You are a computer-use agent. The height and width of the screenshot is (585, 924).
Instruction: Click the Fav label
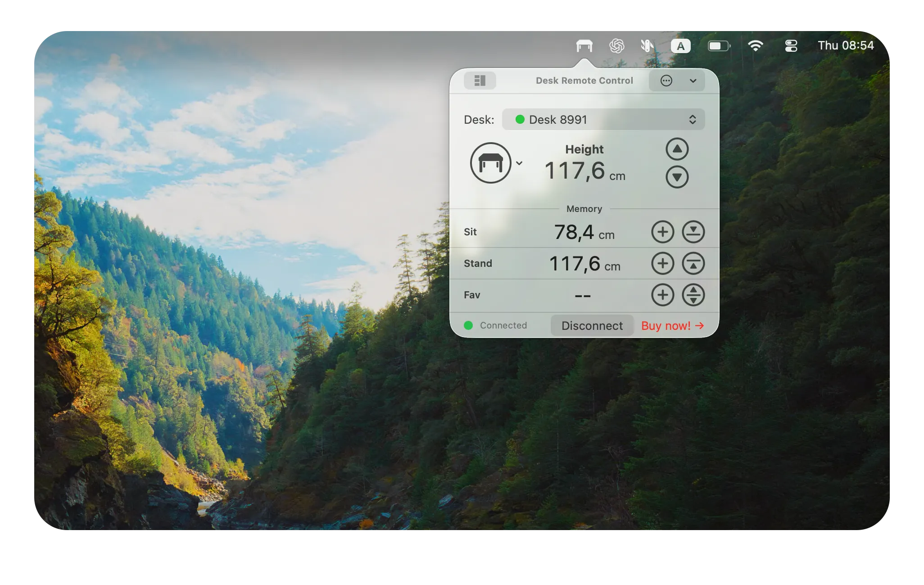[x=472, y=295]
